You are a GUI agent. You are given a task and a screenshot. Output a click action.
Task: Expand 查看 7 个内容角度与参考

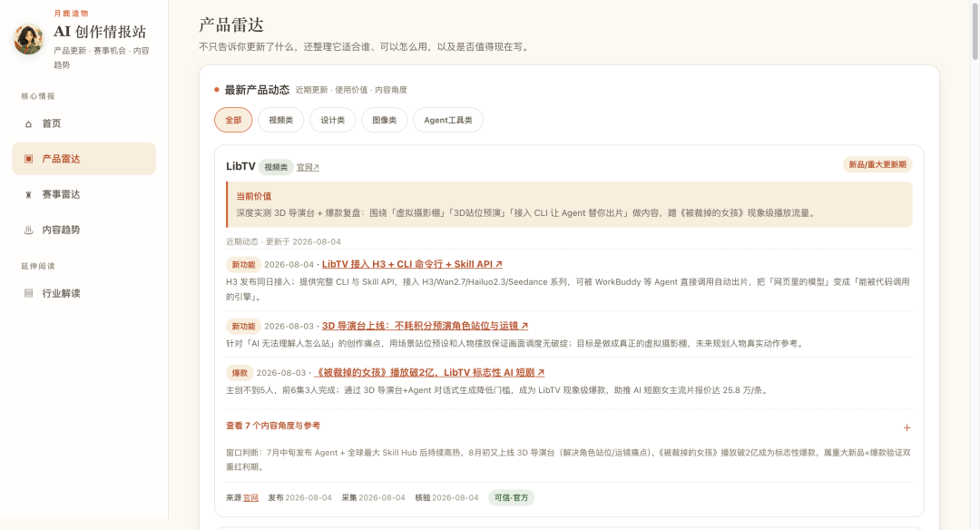[568, 427]
